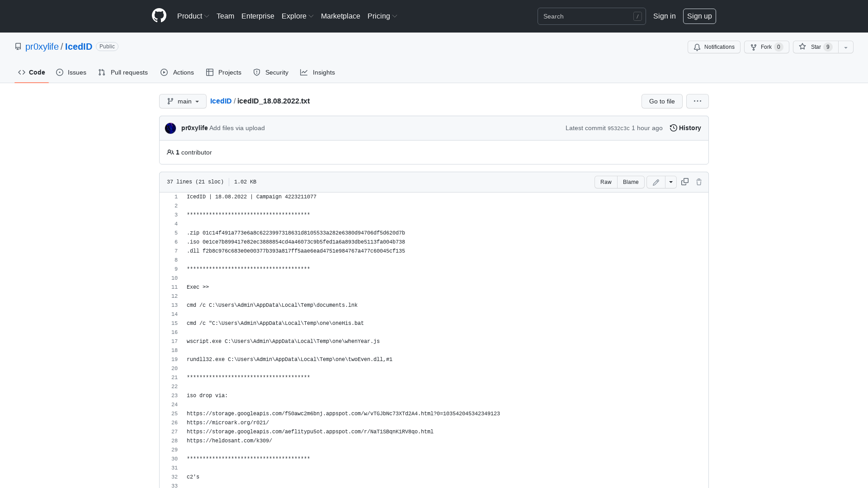The width and height of the screenshot is (868, 488).
Task: Click the Raw button
Action: coord(606,182)
